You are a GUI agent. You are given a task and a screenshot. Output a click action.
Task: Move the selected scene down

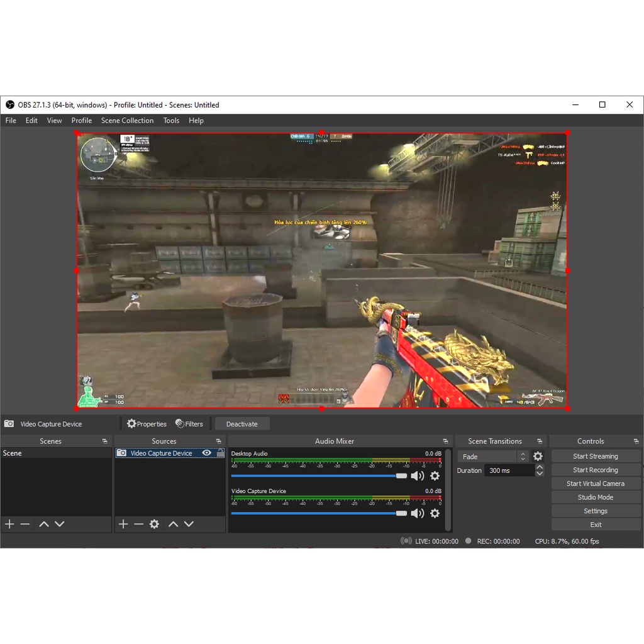[x=59, y=524]
